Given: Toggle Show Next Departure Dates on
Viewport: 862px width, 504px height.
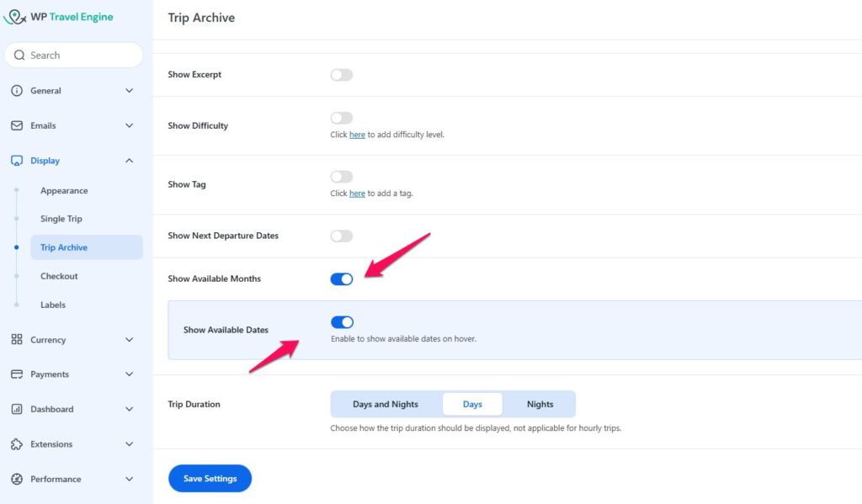Looking at the screenshot, I should [341, 236].
